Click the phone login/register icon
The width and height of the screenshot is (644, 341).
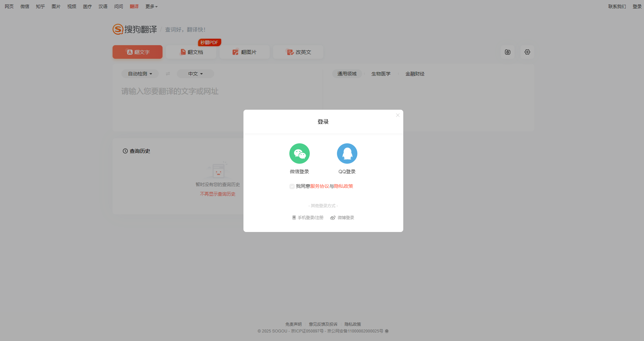(x=294, y=217)
